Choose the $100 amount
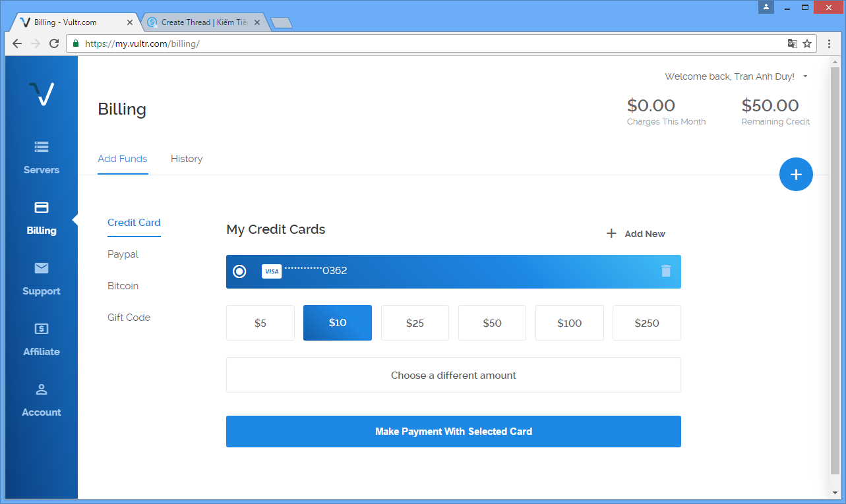 pyautogui.click(x=570, y=323)
